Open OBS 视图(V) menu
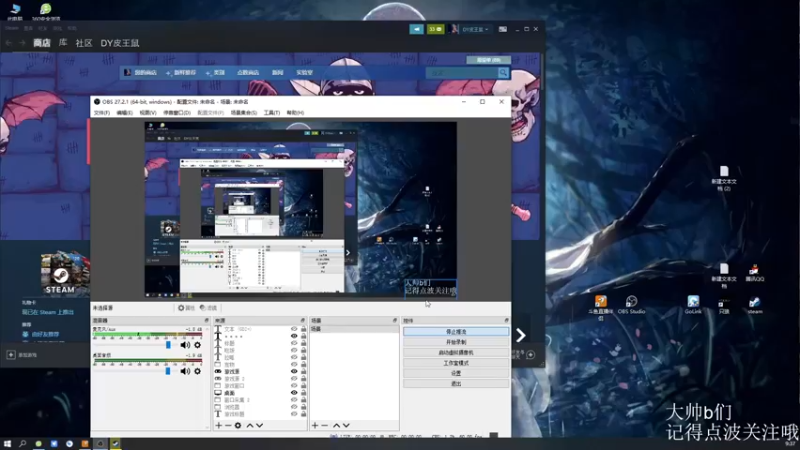Image resolution: width=800 pixels, height=450 pixels. tap(148, 113)
